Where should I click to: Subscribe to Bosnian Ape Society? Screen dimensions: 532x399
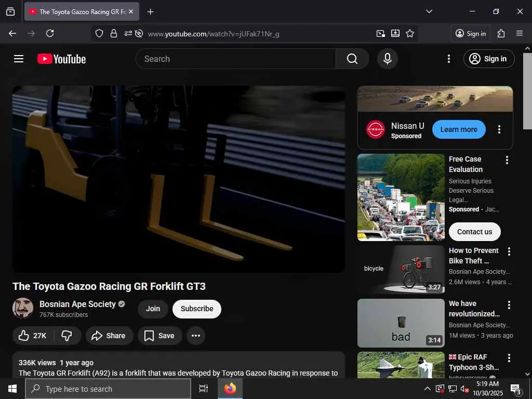tap(197, 309)
